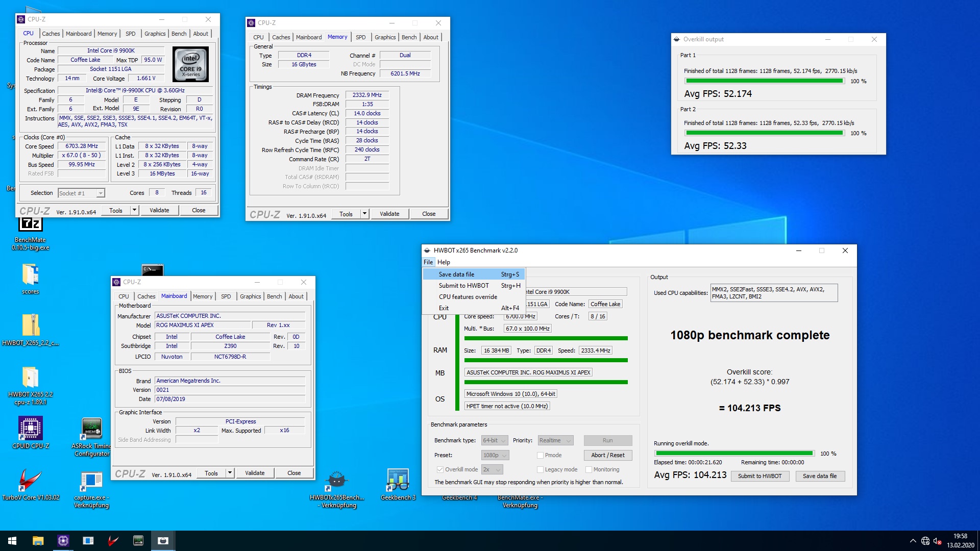Open the Overkill mode 2x dropdown
This screenshot has width=980, height=551.
tap(492, 469)
